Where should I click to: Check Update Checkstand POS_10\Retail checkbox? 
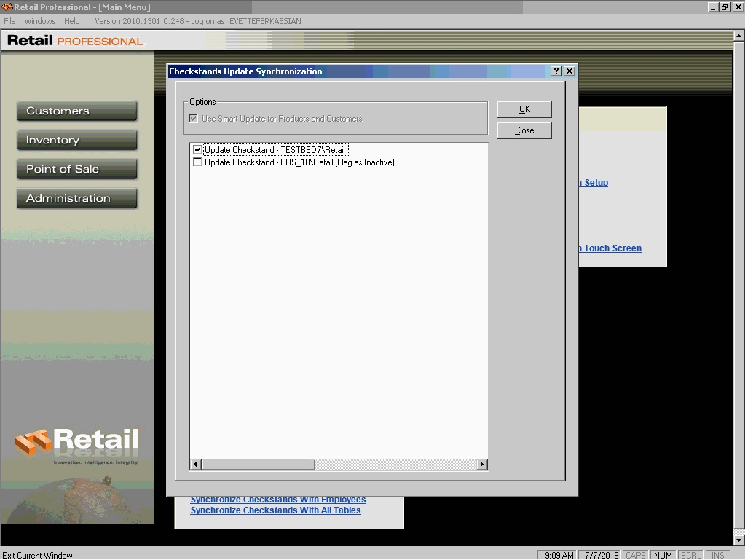tap(197, 162)
